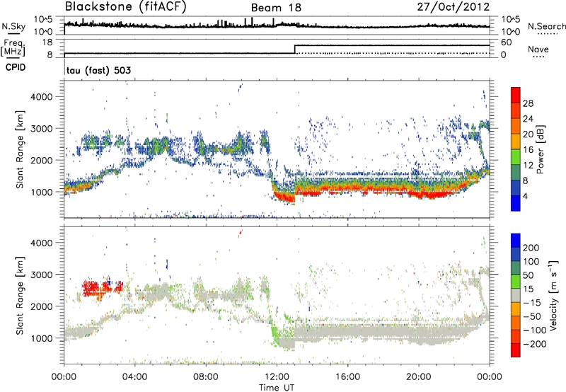Click the strong red power band near 20:00
Image resolution: width=566 pixels, height=392 pixels.
(x=433, y=195)
